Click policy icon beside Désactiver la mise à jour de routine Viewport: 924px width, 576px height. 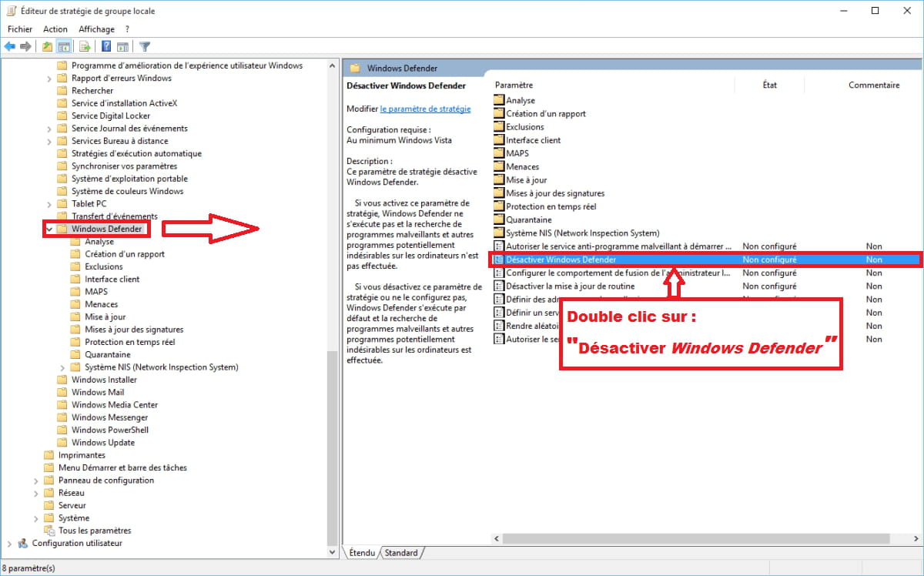(x=499, y=286)
